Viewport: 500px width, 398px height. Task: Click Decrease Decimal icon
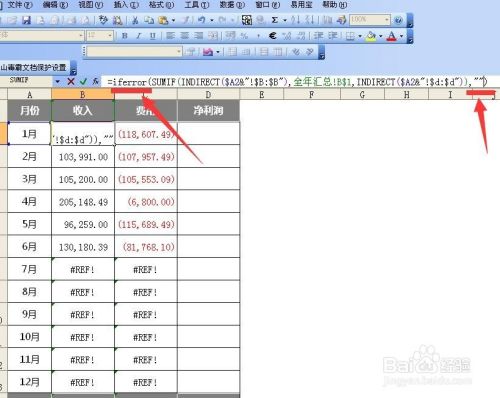tap(301, 35)
